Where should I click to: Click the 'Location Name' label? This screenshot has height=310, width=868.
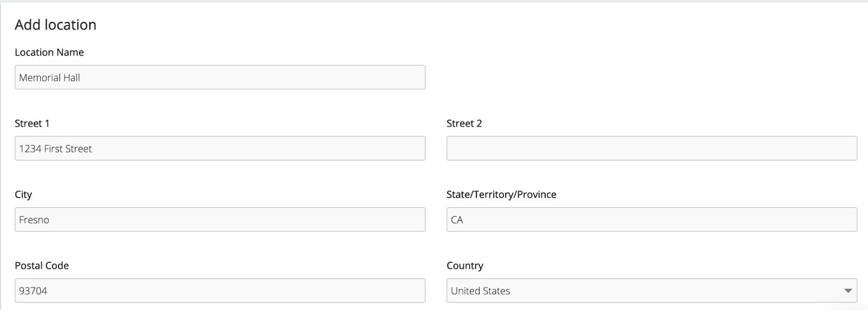coord(49,53)
